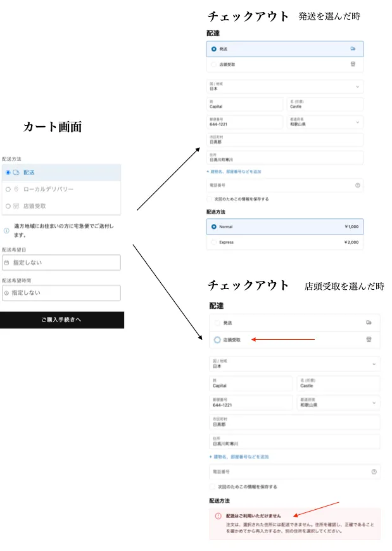Image resolution: width=392 pixels, height=551 pixels.
Task: Click add building name link above the error checkout
Action: click(239, 457)
